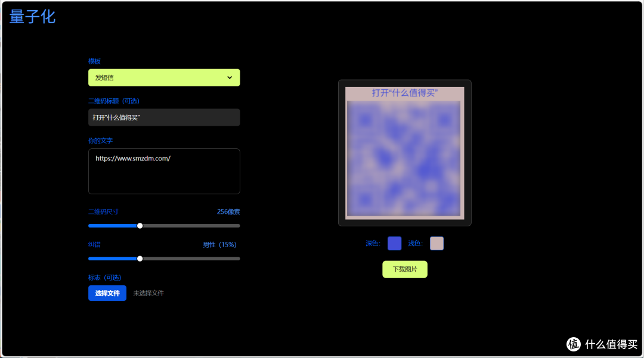Viewport: 644px width, 358px height.
Task: Click the 模板 field label
Action: point(94,61)
